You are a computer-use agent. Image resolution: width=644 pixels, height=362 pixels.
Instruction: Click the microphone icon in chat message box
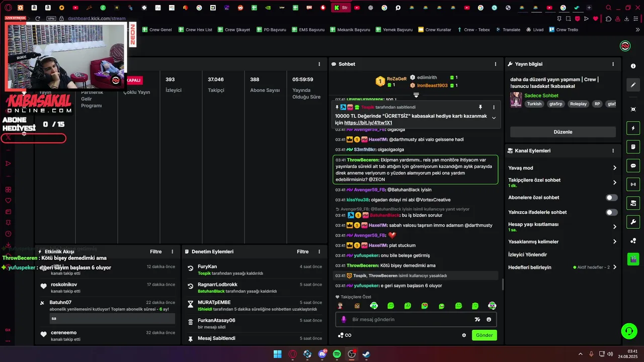coord(344,319)
